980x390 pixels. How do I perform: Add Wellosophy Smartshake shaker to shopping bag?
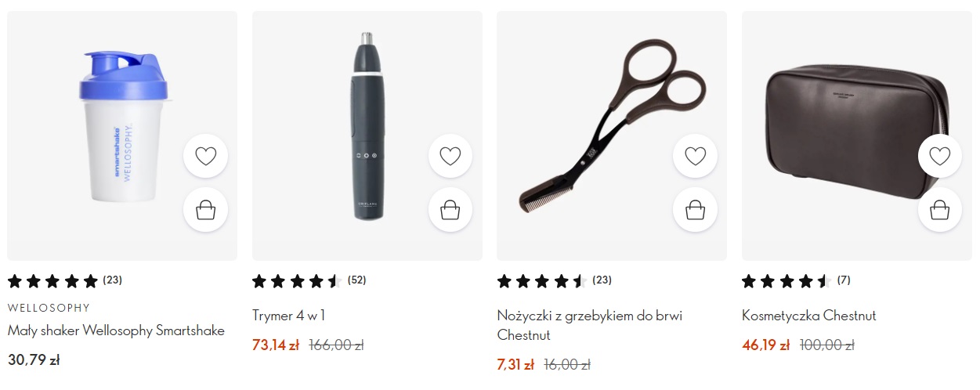(205, 210)
